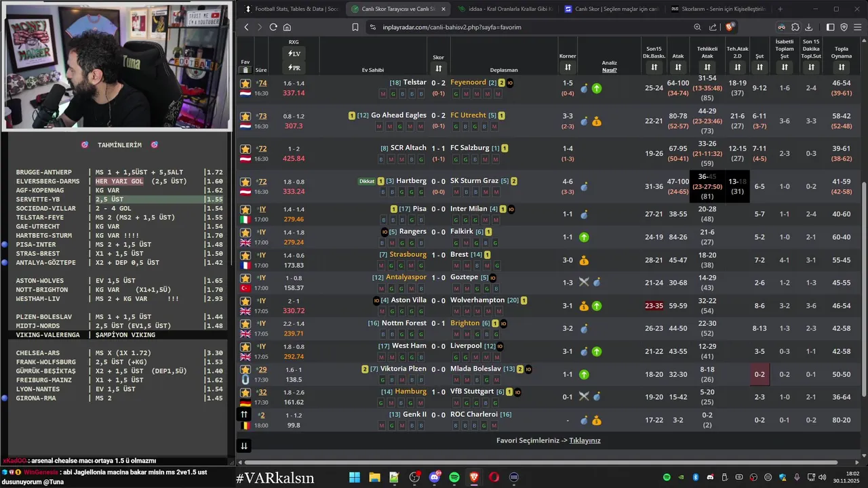Open minute 74 link for Telstar match
868x488 pixels.
click(x=262, y=83)
